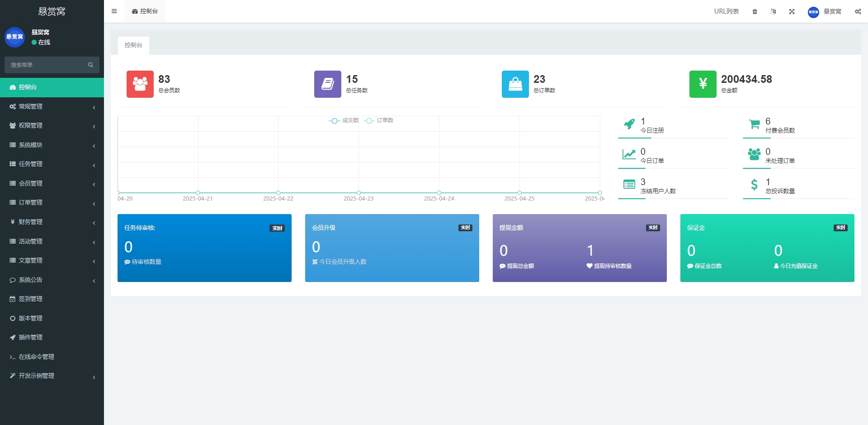Click the trash (clear cache) icon in top bar
868x425 pixels.
pyautogui.click(x=755, y=12)
